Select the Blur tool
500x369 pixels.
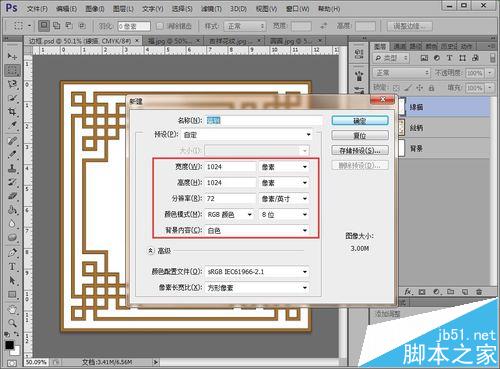(x=12, y=224)
